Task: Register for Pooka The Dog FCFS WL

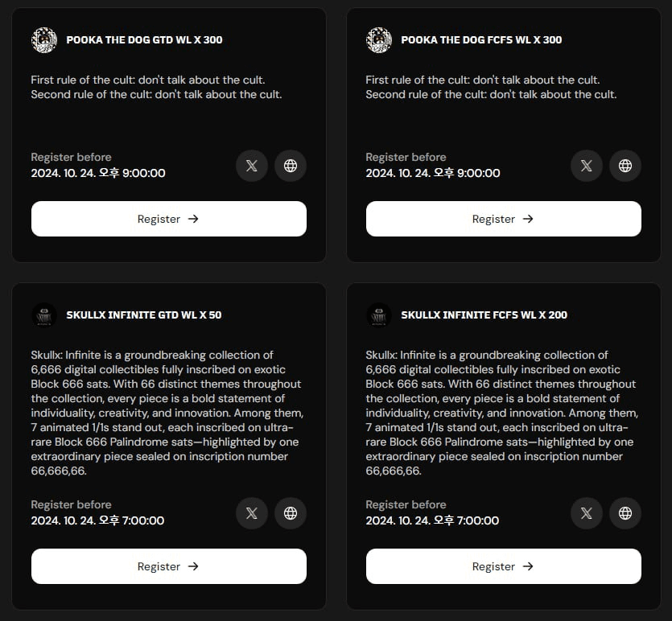Action: tap(504, 219)
